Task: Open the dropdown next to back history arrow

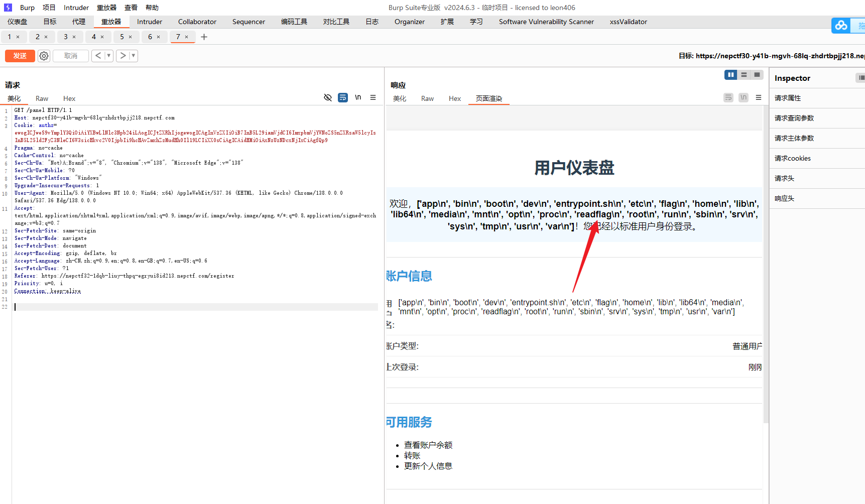Action: (108, 55)
